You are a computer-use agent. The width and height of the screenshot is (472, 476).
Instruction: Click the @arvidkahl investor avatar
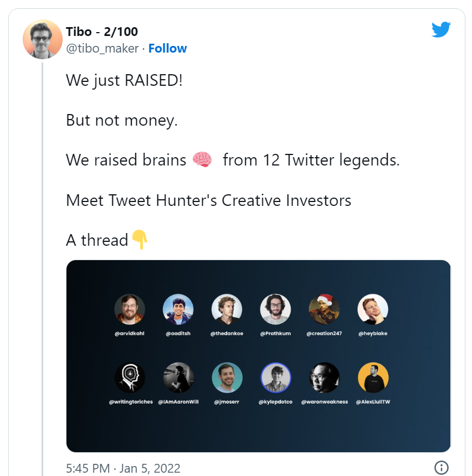point(130,309)
